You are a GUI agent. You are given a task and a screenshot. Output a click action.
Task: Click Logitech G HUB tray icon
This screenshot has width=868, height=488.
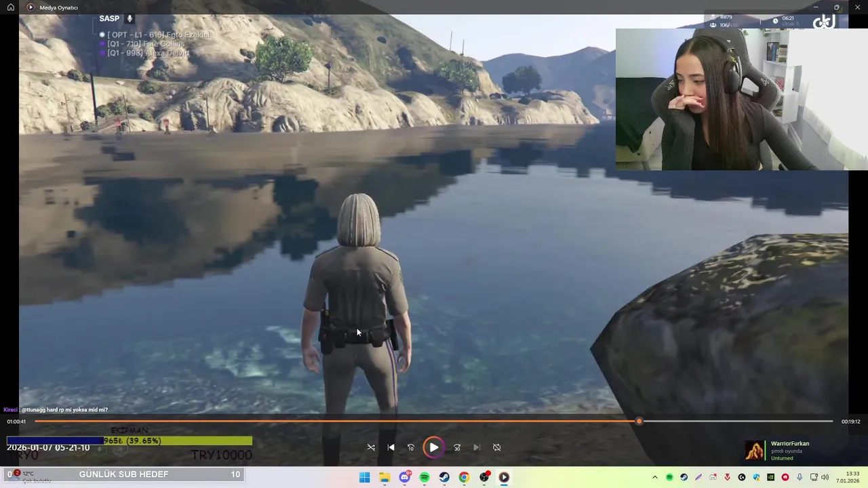pyautogui.click(x=742, y=477)
